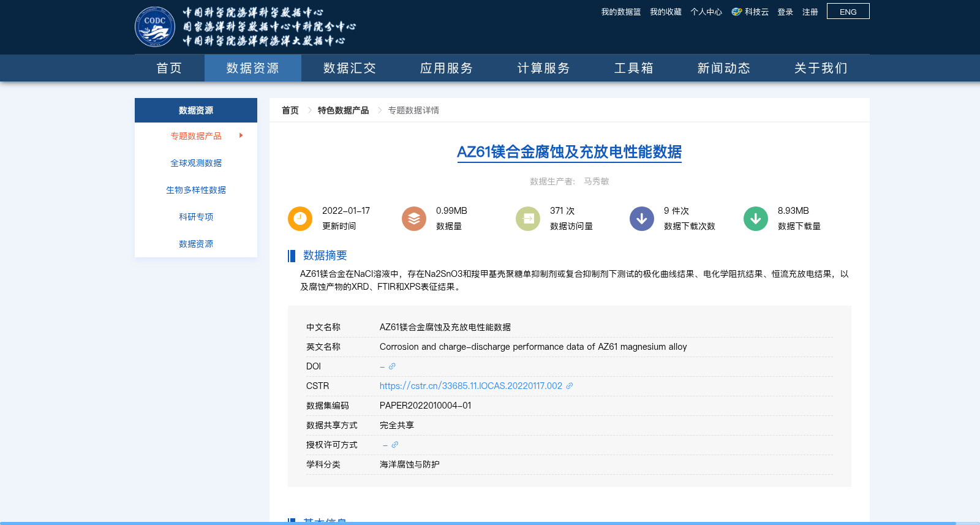Click the horizontal scrollbar at page bottom
Image resolution: width=980 pixels, height=525 pixels.
click(478, 523)
